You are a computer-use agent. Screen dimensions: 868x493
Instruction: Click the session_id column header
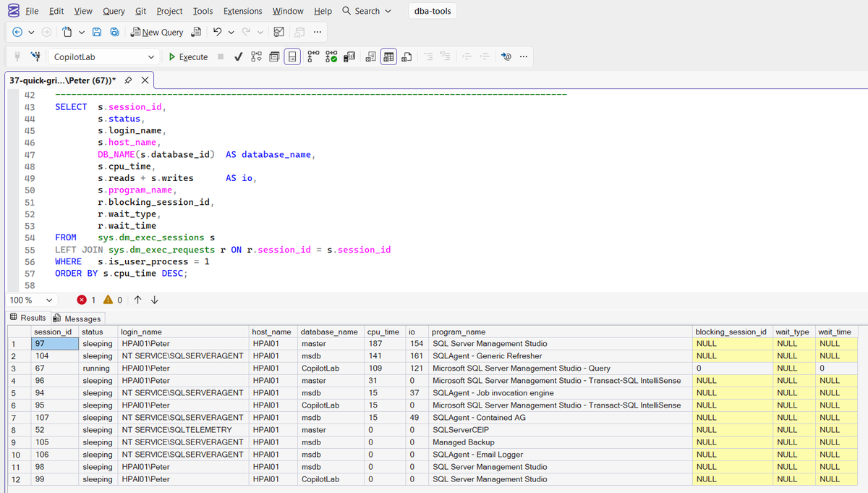(x=54, y=332)
